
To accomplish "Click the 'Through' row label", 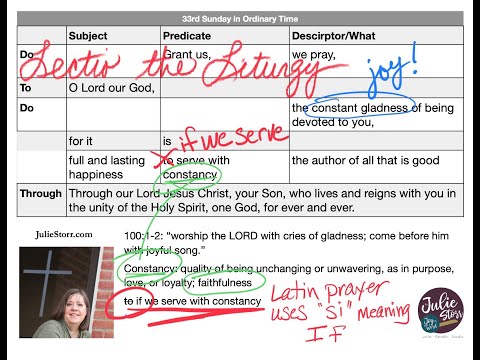I will coord(41,193).
